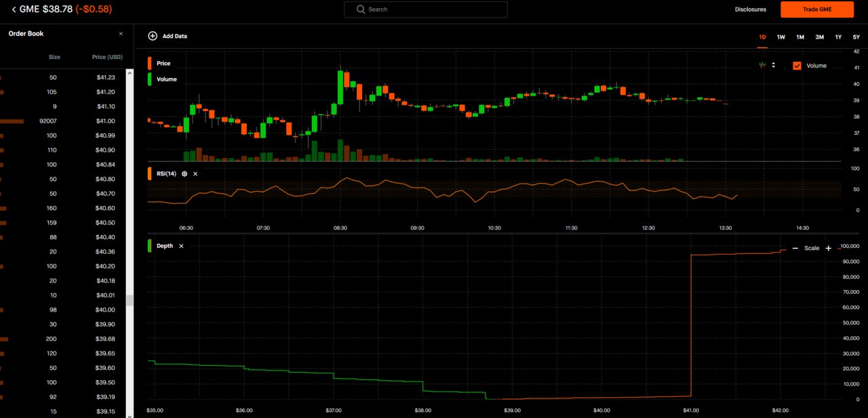This screenshot has width=868, height=418.
Task: Click the Order Book panel title
Action: (26, 34)
